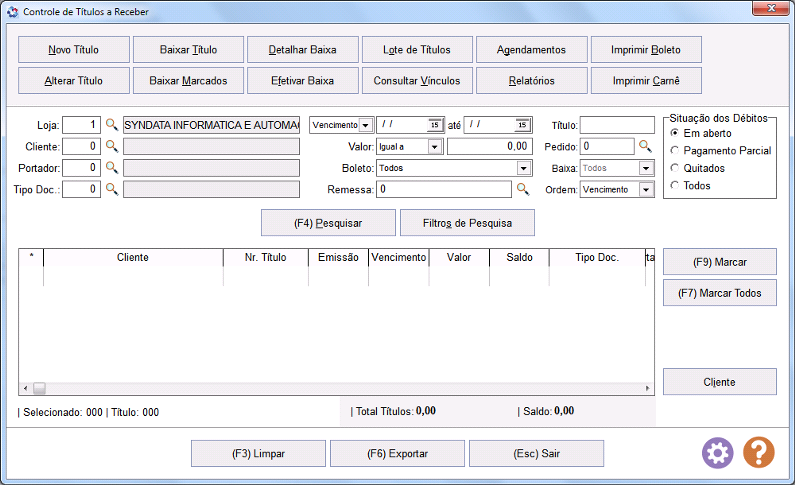Click the table's horizontal scrollbar thumb
This screenshot has height=485, width=795.
click(x=39, y=388)
